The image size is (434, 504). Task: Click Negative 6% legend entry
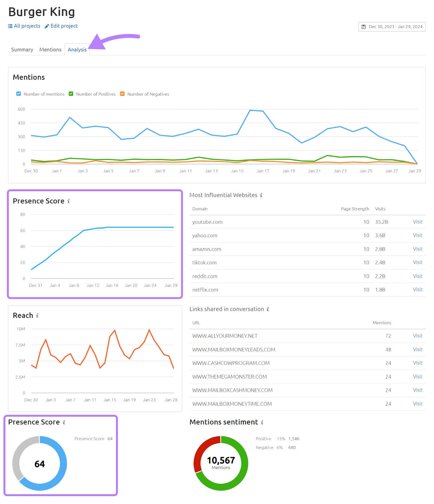(x=275, y=448)
